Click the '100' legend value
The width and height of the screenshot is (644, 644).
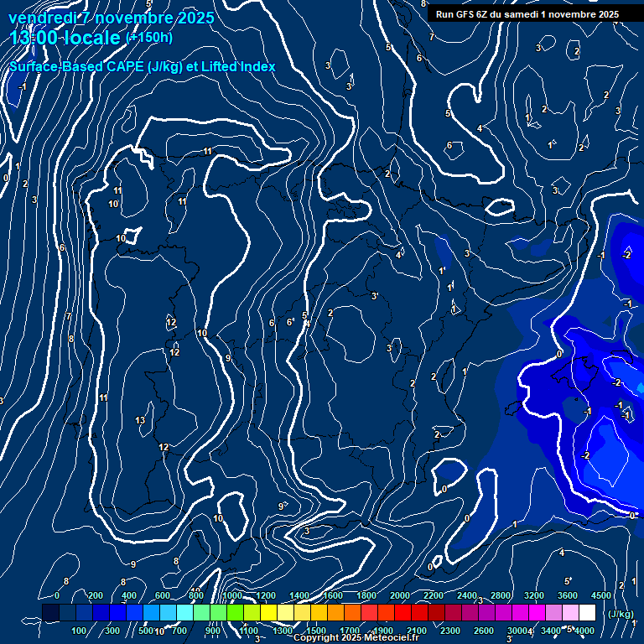coord(79,631)
